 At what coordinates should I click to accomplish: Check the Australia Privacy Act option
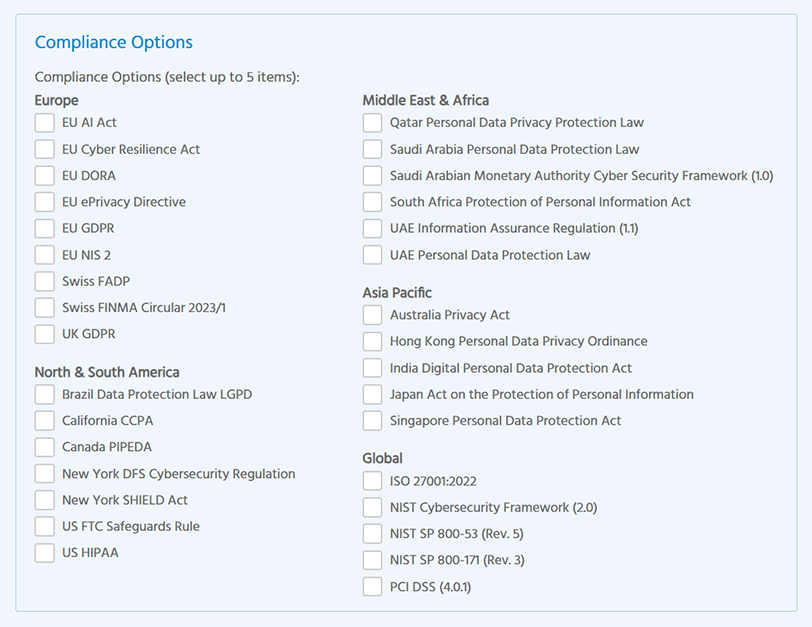click(x=372, y=315)
